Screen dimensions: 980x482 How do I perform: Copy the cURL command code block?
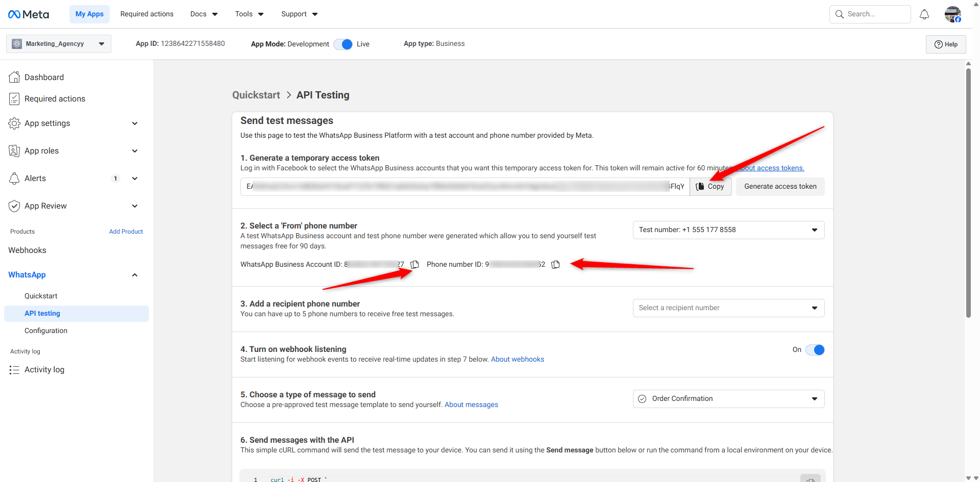pyautogui.click(x=810, y=479)
